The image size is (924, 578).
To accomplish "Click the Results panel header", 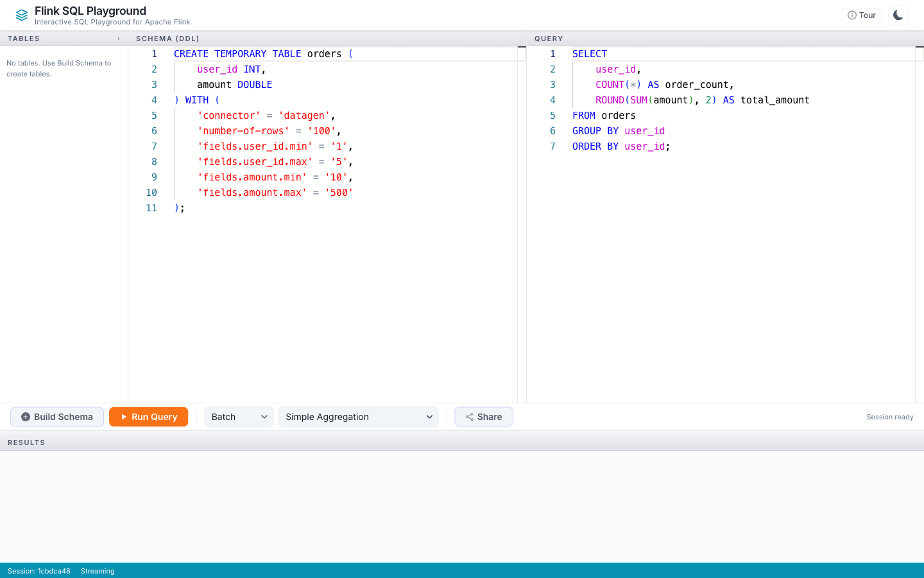I will (26, 442).
